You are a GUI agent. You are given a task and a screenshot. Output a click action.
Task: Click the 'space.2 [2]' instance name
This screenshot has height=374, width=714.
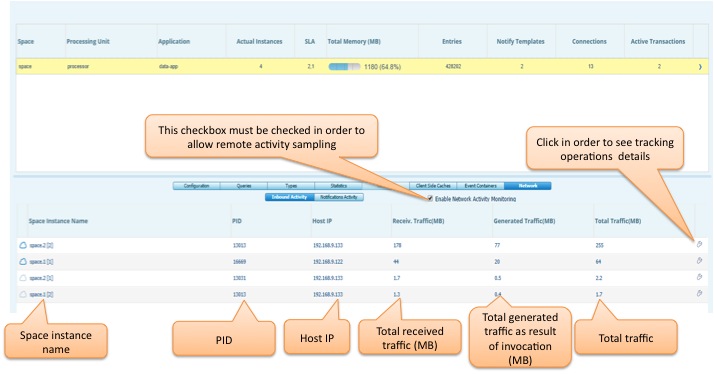[41, 245]
